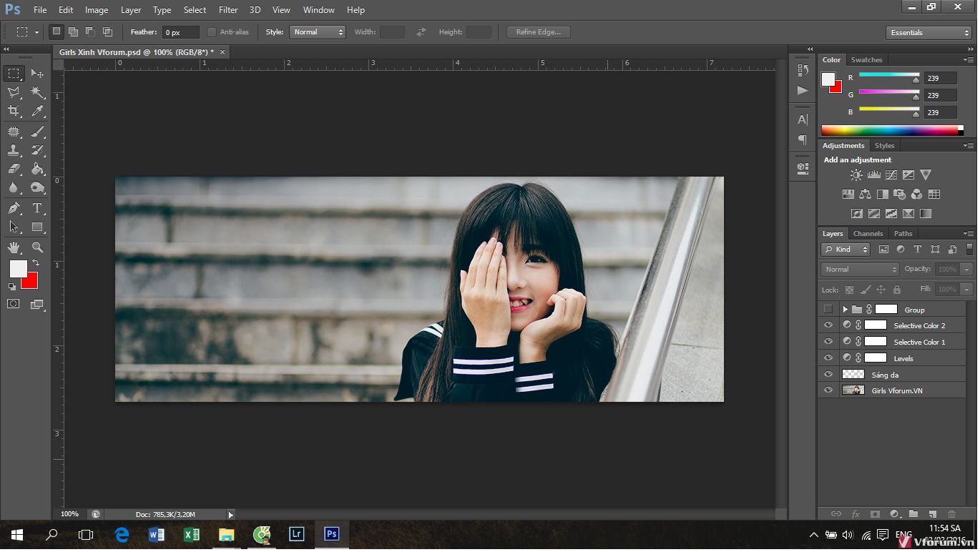Switch to the Swatches tab
This screenshot has width=980, height=552.
(866, 60)
